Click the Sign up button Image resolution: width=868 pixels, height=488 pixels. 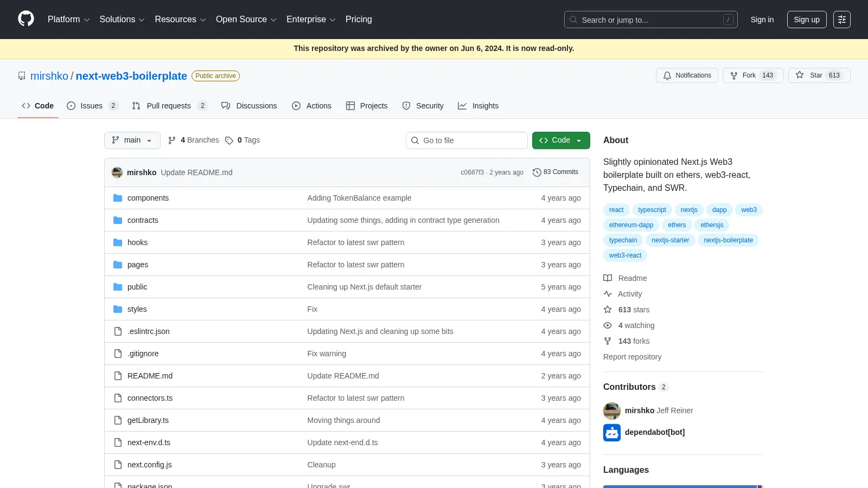pos(807,20)
